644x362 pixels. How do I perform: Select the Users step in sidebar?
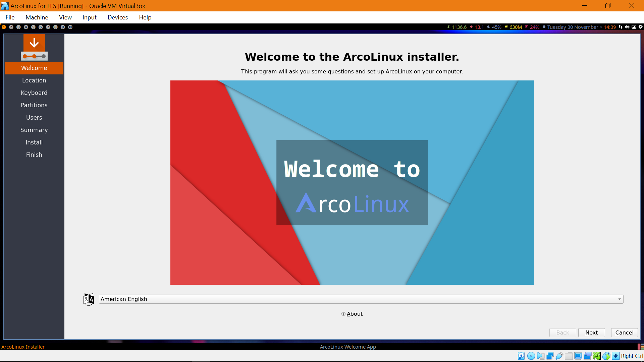coord(34,118)
